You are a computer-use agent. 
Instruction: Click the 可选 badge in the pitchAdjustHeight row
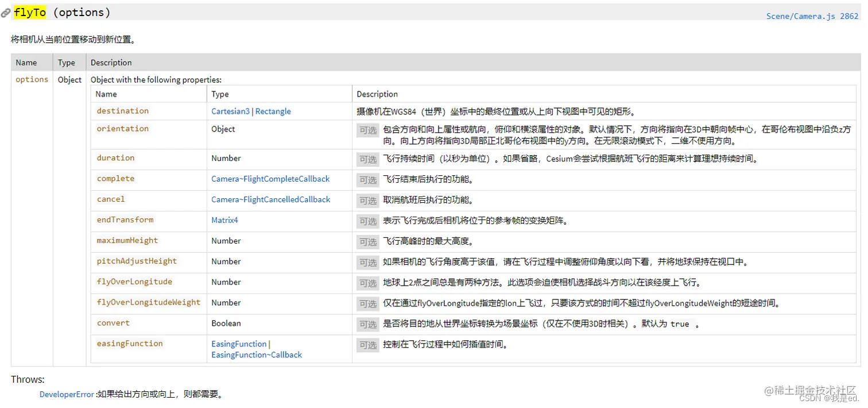click(x=368, y=263)
